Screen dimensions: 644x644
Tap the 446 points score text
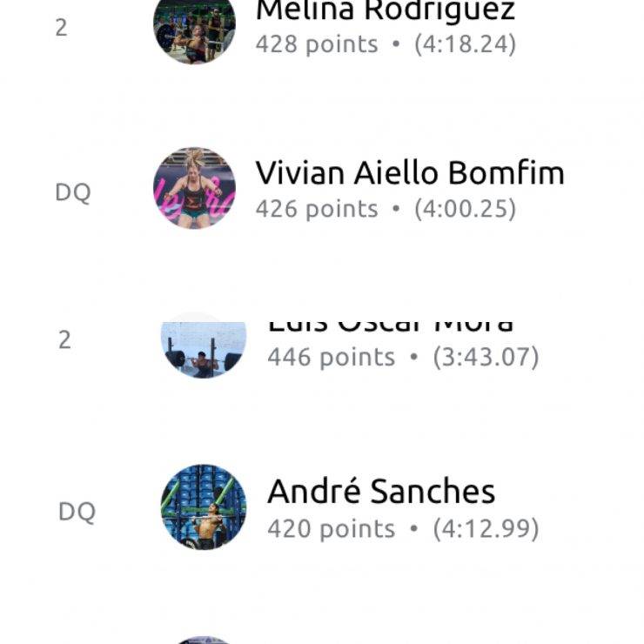point(331,357)
